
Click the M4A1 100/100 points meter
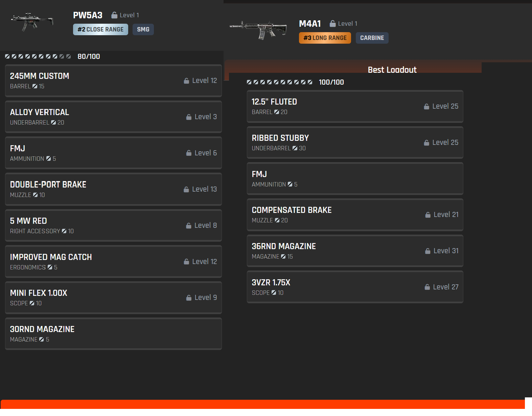pyautogui.click(x=280, y=82)
